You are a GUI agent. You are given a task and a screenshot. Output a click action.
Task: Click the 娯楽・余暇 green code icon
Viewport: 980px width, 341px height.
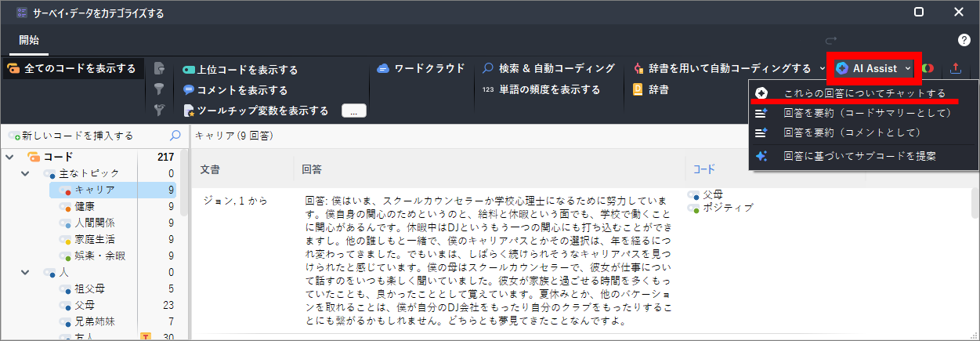(x=66, y=256)
